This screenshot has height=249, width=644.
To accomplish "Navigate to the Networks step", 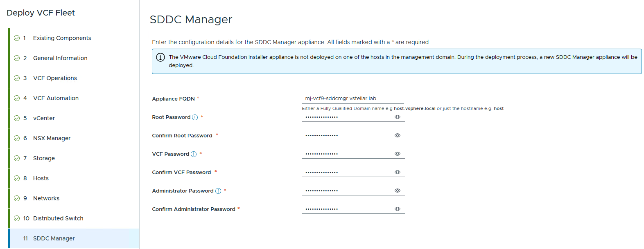I will 46,198.
